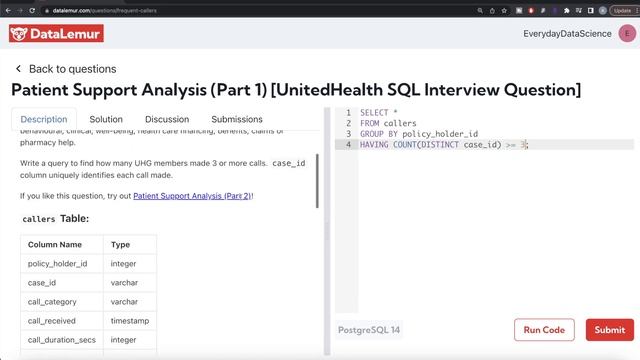The height and width of the screenshot is (360, 640).
Task: Click the browser address bar URL
Action: (104, 11)
